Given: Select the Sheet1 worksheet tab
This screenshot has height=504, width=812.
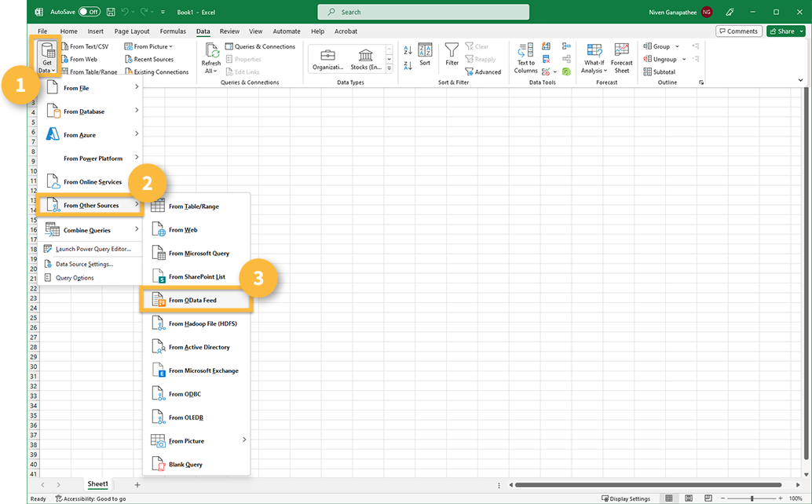Looking at the screenshot, I should point(98,484).
